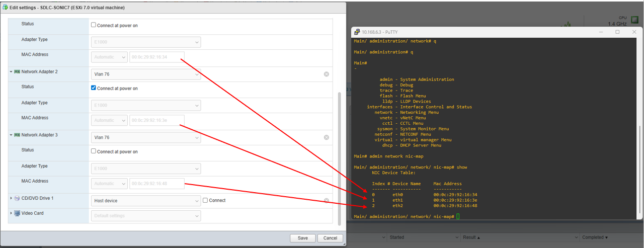Click the Video Card monitor icon

(17, 213)
